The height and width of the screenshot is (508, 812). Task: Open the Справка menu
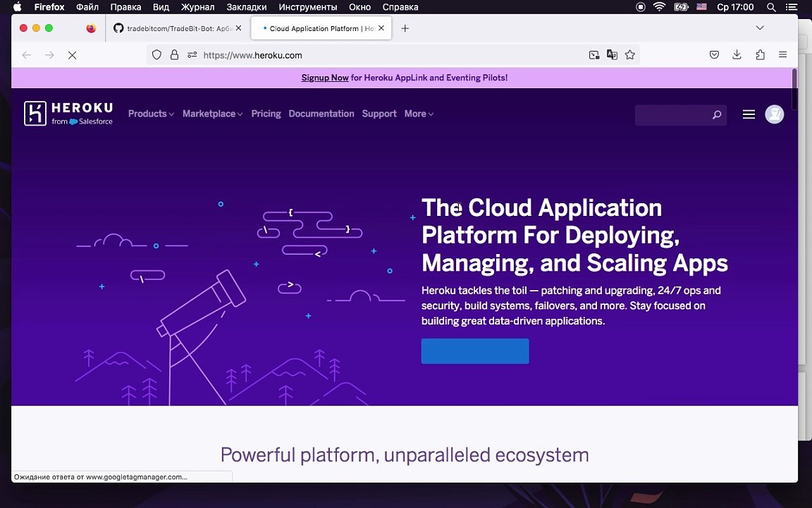pos(400,7)
